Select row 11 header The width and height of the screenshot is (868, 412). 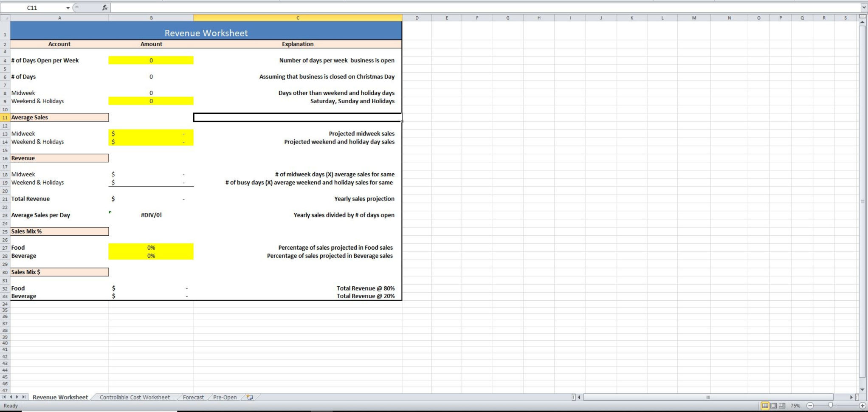pyautogui.click(x=5, y=118)
